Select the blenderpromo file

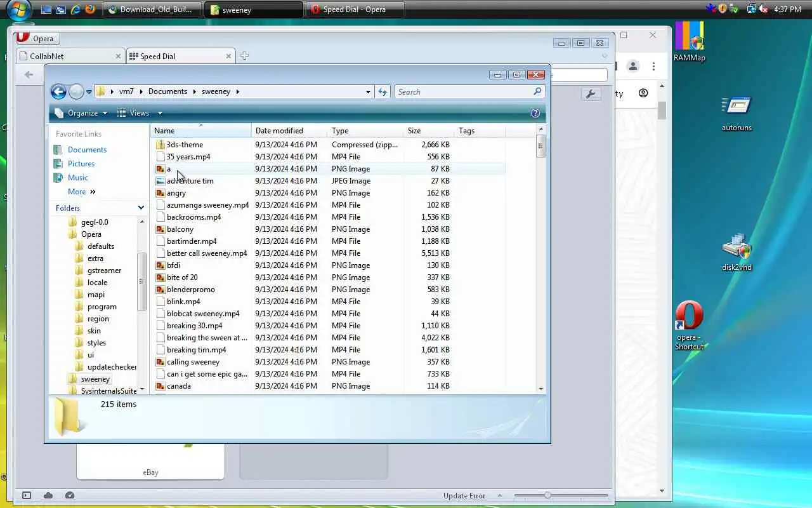pyautogui.click(x=190, y=290)
